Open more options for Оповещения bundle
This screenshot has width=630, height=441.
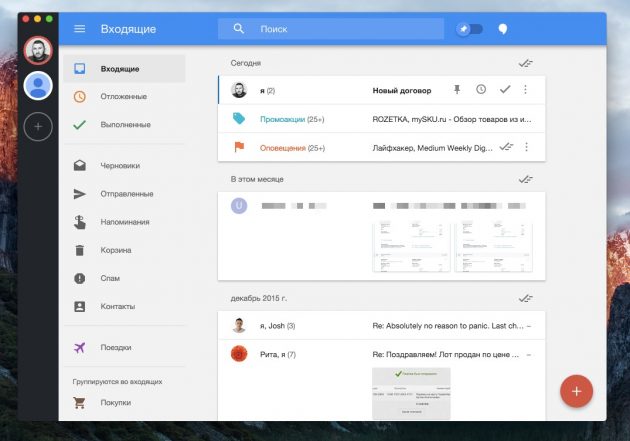[x=526, y=147]
